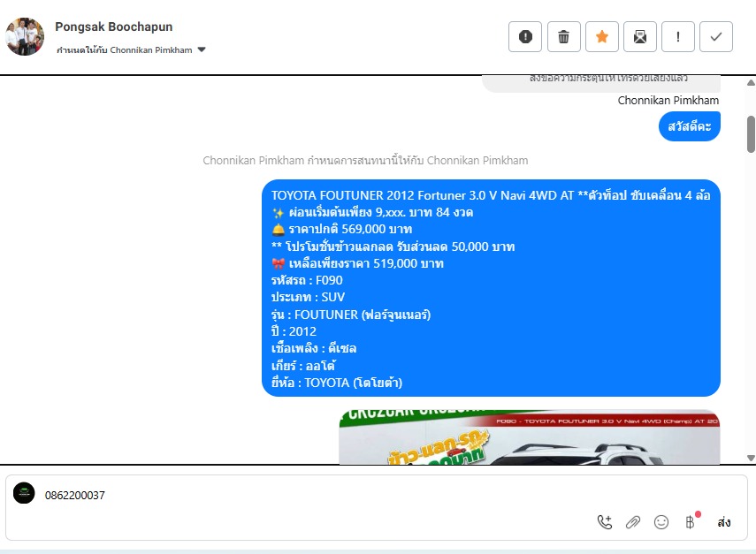Click the phone call add icon
This screenshot has width=756, height=554.
click(x=605, y=522)
